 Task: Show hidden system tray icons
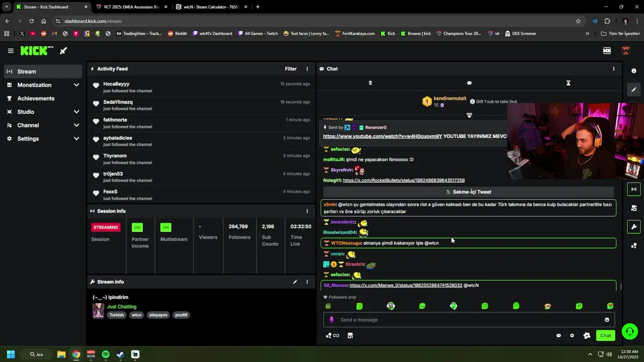pos(590,354)
